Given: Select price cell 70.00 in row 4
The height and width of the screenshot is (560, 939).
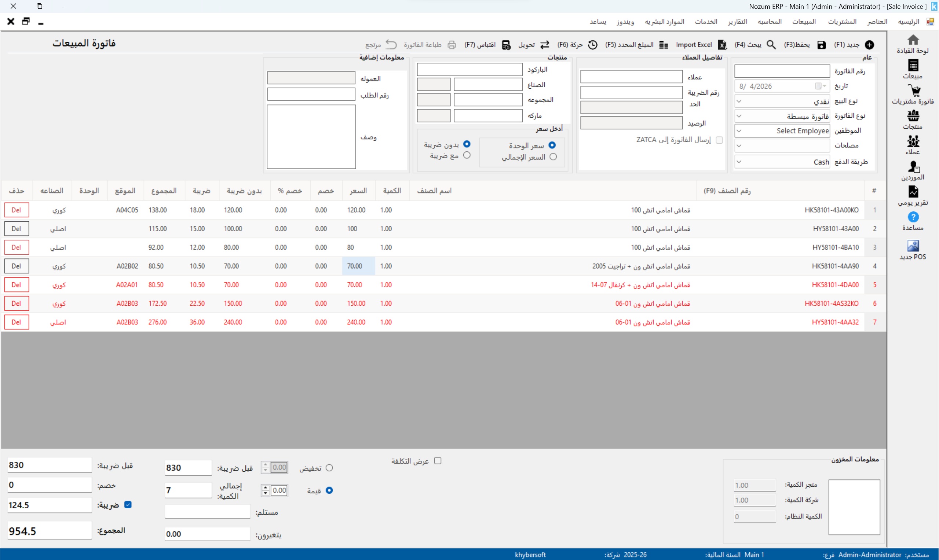Looking at the screenshot, I should (x=358, y=266).
